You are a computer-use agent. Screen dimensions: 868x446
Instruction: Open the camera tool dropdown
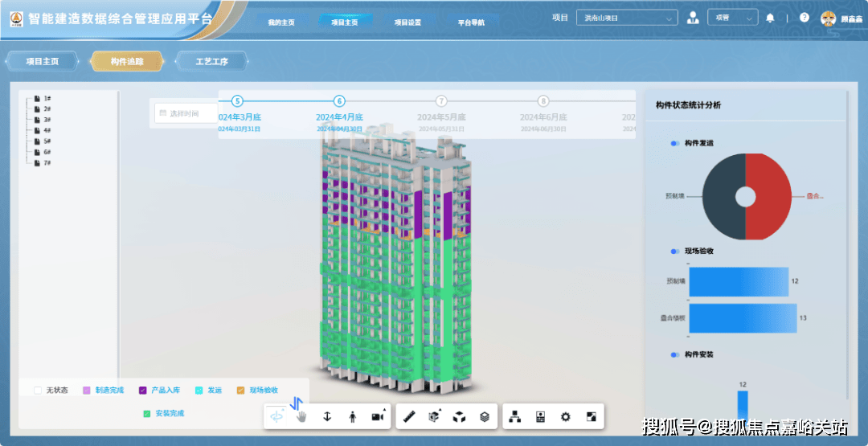tap(378, 416)
